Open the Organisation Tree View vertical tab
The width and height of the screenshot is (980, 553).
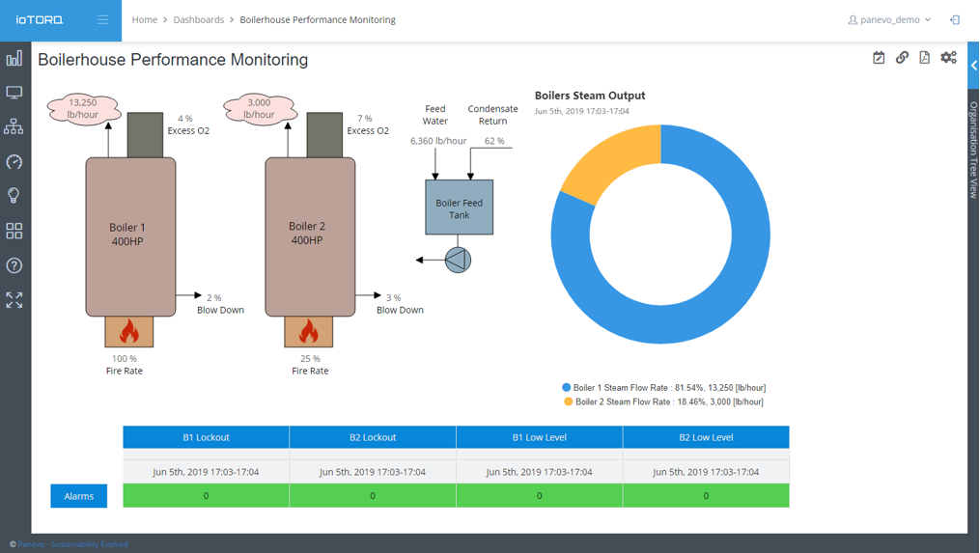point(973,150)
